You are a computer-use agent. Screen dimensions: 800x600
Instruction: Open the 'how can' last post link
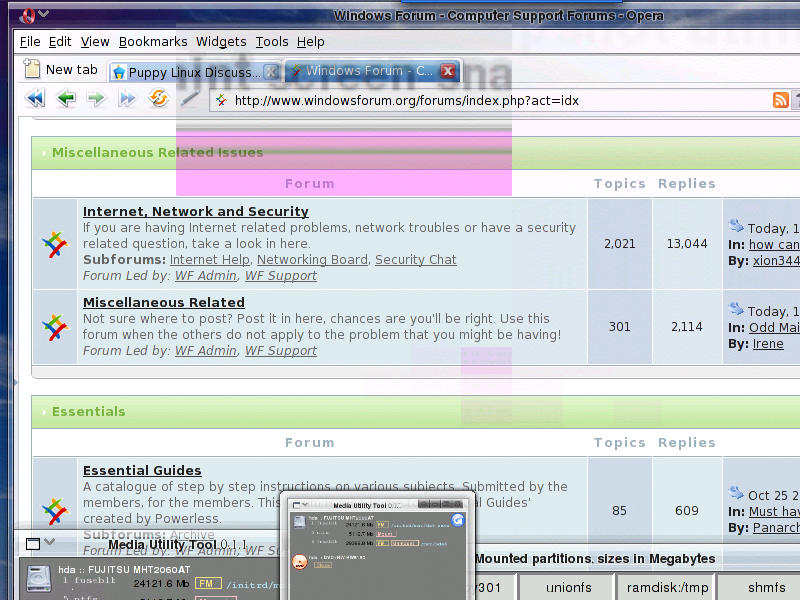(x=774, y=245)
